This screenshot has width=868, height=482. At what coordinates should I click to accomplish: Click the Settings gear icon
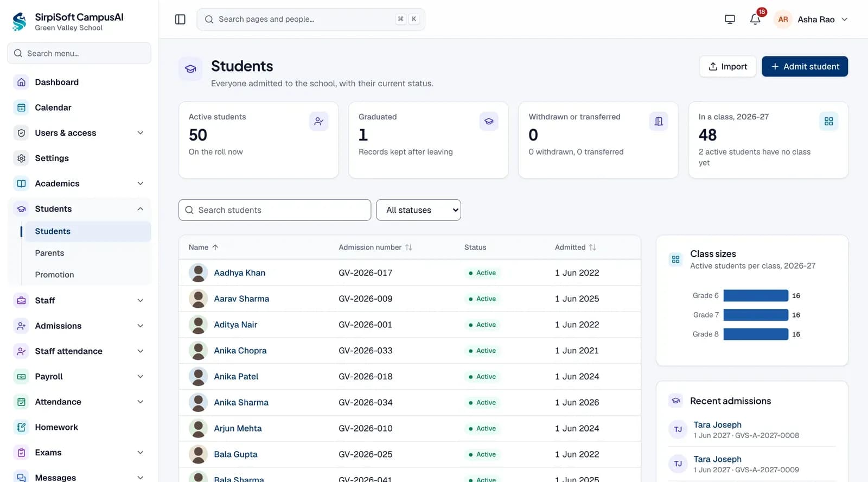(21, 158)
